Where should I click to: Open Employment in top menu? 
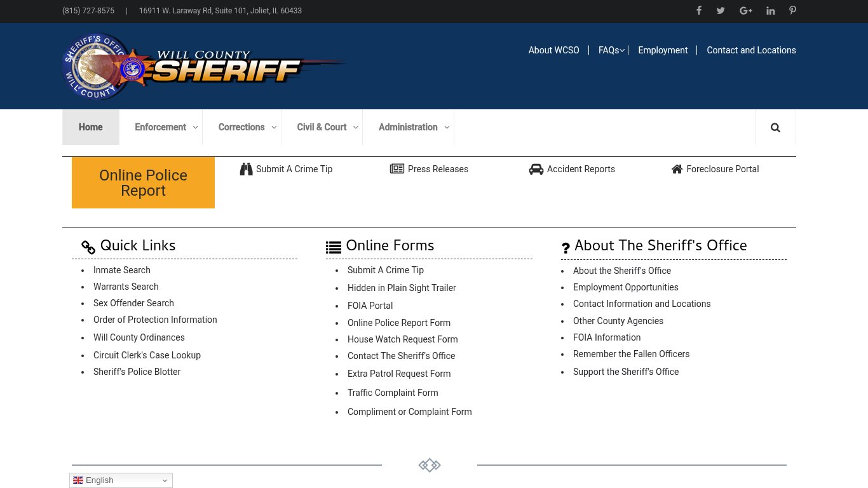pos(663,50)
